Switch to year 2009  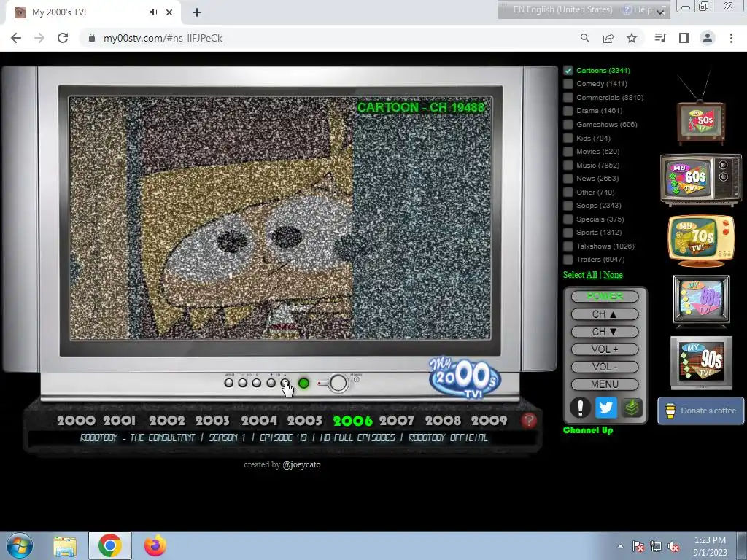click(x=489, y=421)
